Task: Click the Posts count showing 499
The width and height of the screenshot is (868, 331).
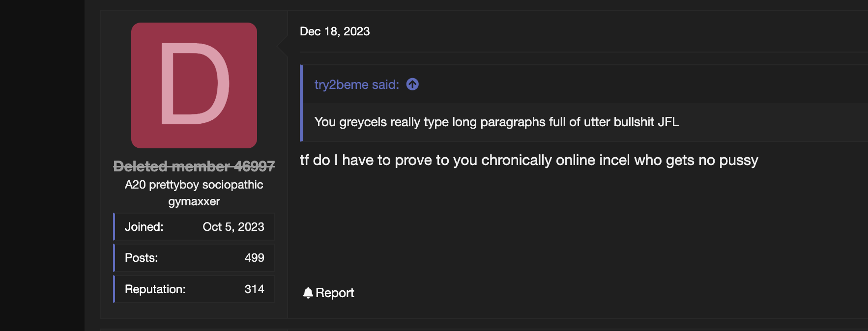Action: point(254,257)
